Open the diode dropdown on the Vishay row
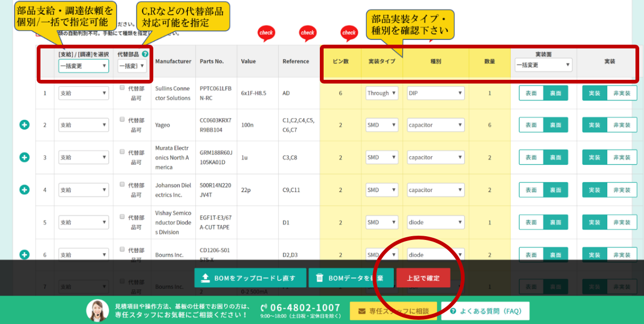This screenshot has width=644, height=324. click(436, 222)
